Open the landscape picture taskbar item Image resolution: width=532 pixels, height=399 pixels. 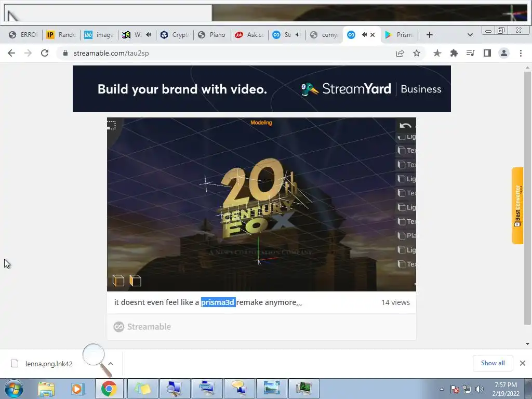(x=271, y=389)
